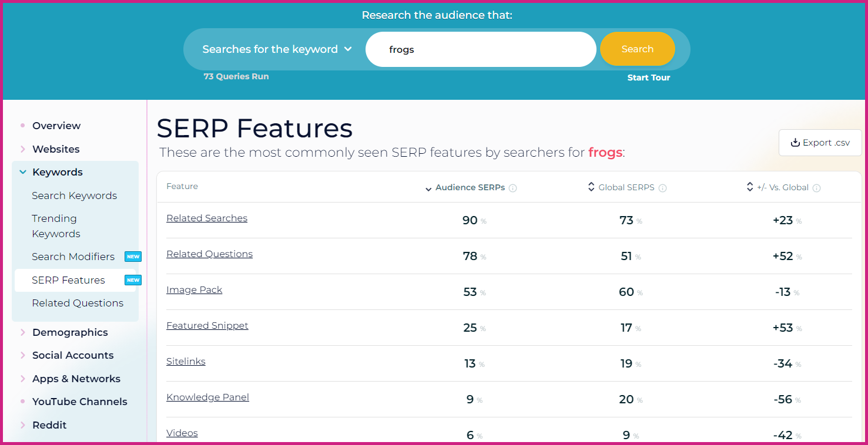
Task: Click the info icon beside +/- Vs. Global
Action: 816,187
